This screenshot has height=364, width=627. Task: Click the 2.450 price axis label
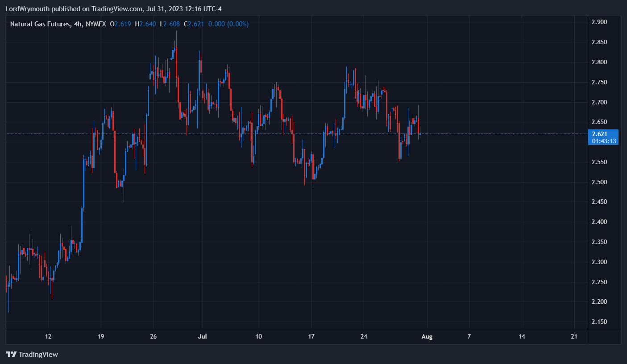click(x=599, y=202)
